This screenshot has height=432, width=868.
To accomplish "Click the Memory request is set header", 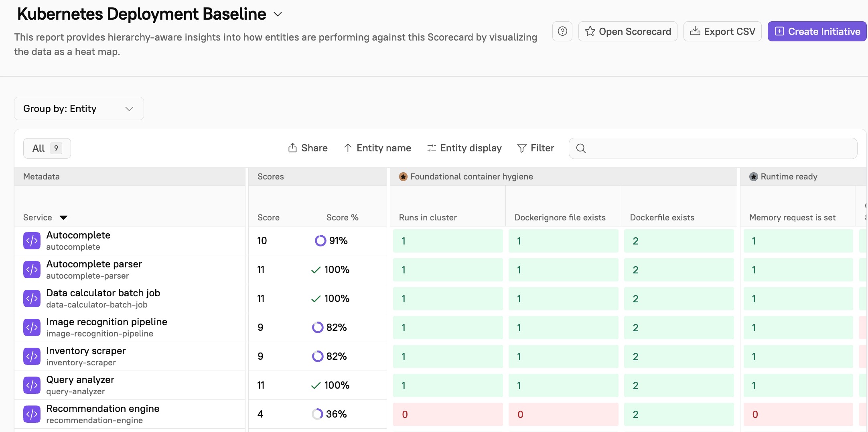I will coord(792,217).
